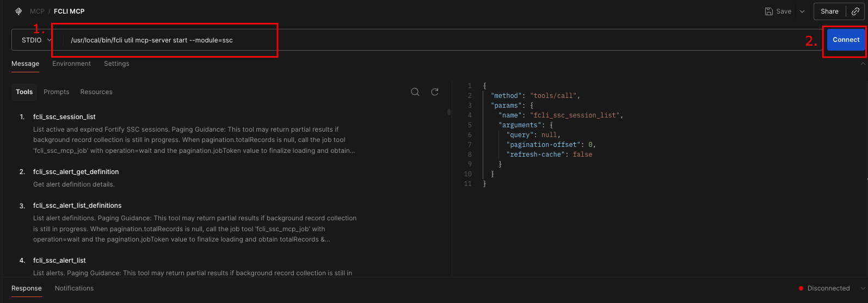
Task: Switch to the Environment tab
Action: tap(71, 64)
